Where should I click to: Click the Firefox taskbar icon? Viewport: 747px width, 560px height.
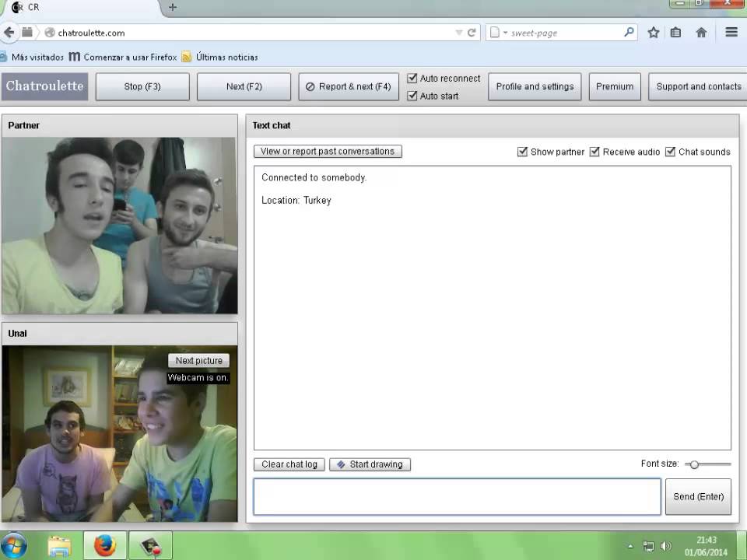coord(105,546)
